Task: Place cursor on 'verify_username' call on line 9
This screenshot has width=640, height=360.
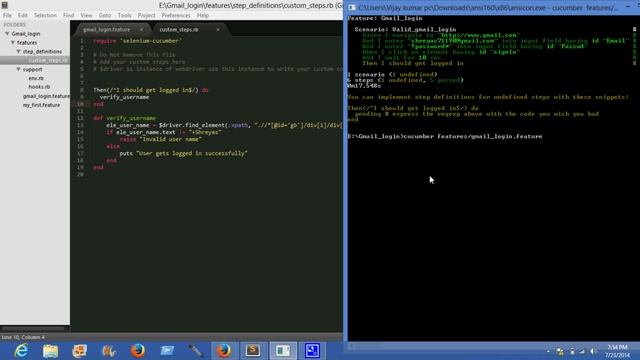Action: (x=124, y=97)
